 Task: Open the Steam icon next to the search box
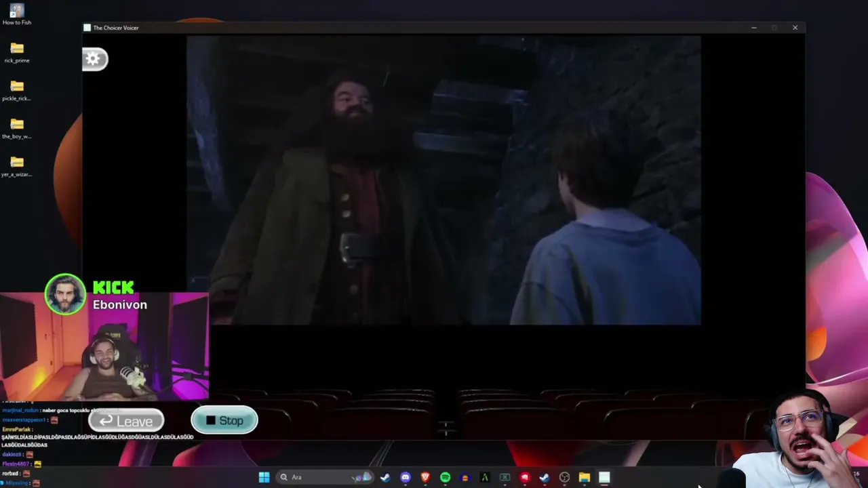(385, 477)
